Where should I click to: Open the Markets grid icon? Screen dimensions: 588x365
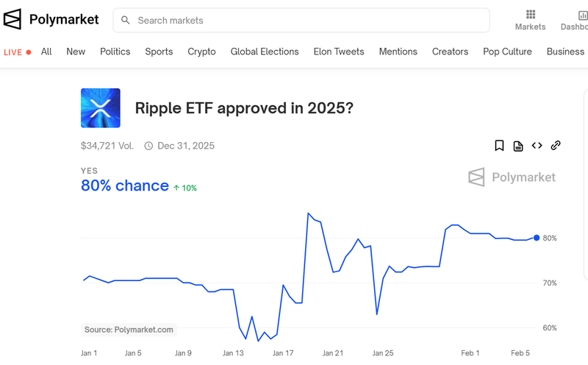click(x=530, y=14)
